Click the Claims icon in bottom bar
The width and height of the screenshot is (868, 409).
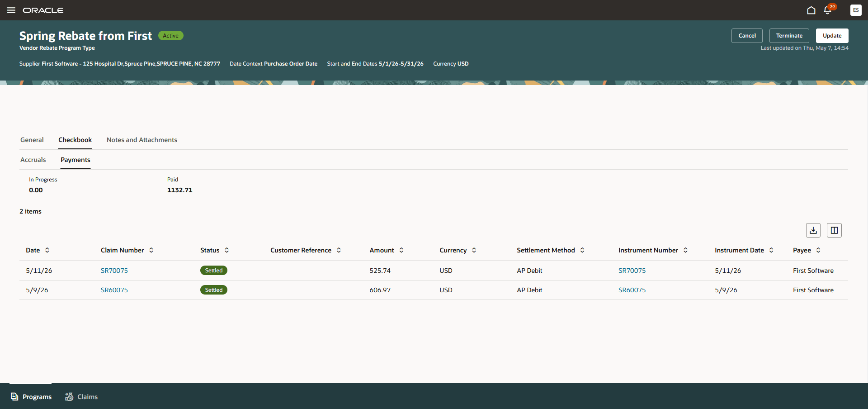point(69,397)
